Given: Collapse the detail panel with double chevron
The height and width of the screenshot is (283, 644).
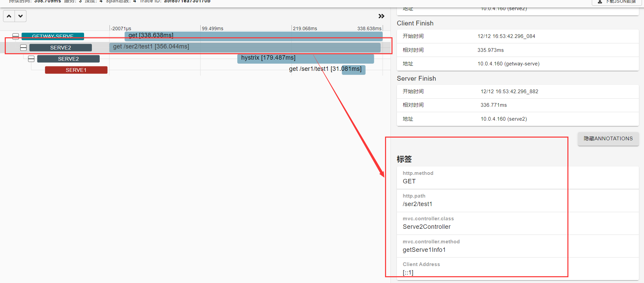Looking at the screenshot, I should click(x=381, y=16).
